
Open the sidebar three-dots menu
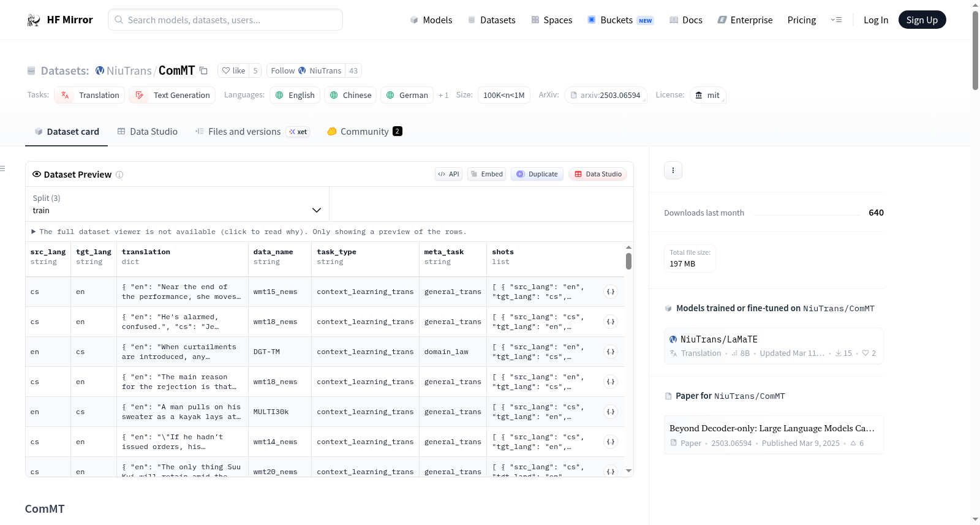673,170
